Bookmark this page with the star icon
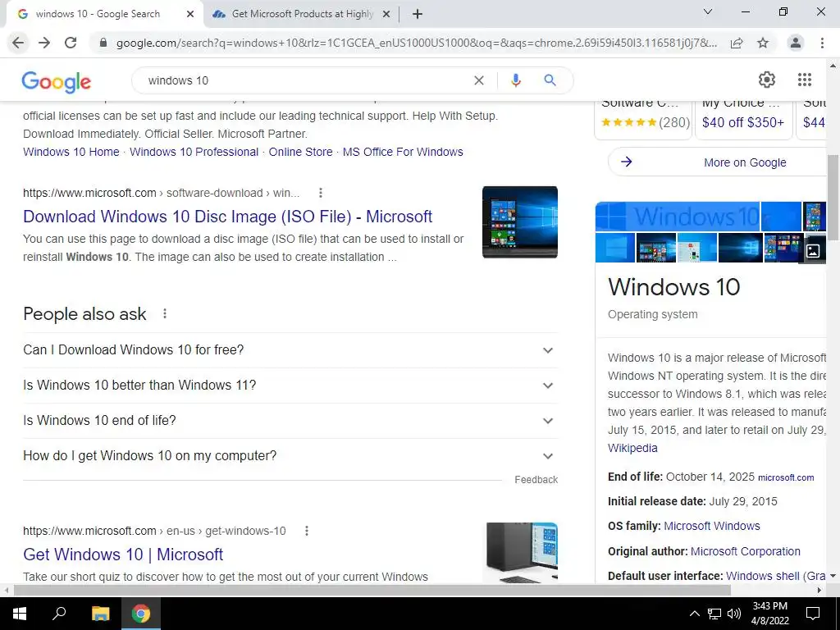 (763, 43)
